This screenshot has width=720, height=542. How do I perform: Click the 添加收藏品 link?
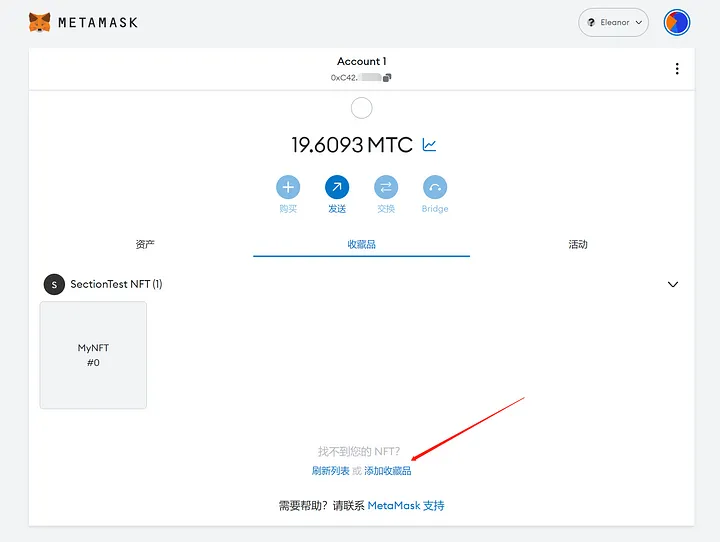tap(388, 471)
